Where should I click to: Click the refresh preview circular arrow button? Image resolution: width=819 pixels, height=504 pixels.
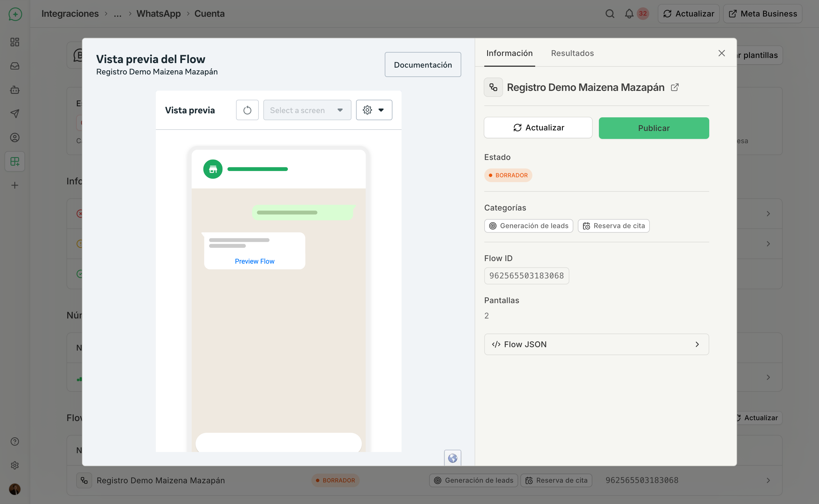[x=247, y=110]
